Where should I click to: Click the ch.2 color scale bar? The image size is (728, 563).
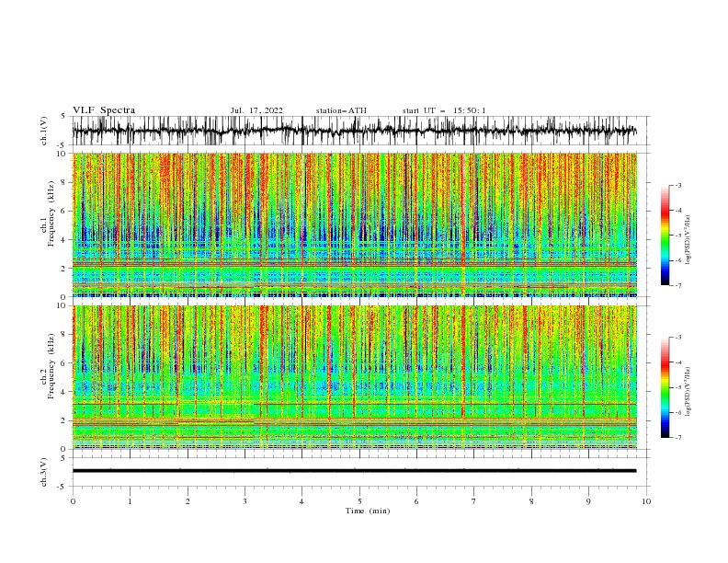coord(665,387)
